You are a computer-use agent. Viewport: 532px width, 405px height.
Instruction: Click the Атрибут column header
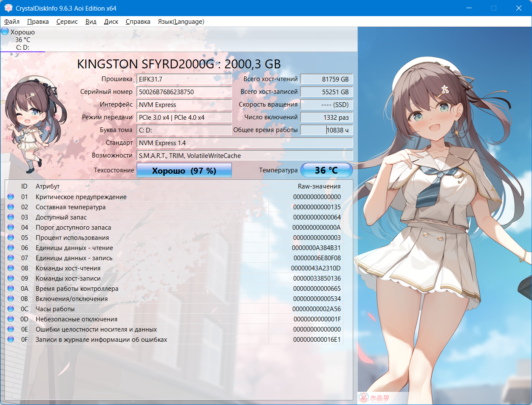pos(48,186)
